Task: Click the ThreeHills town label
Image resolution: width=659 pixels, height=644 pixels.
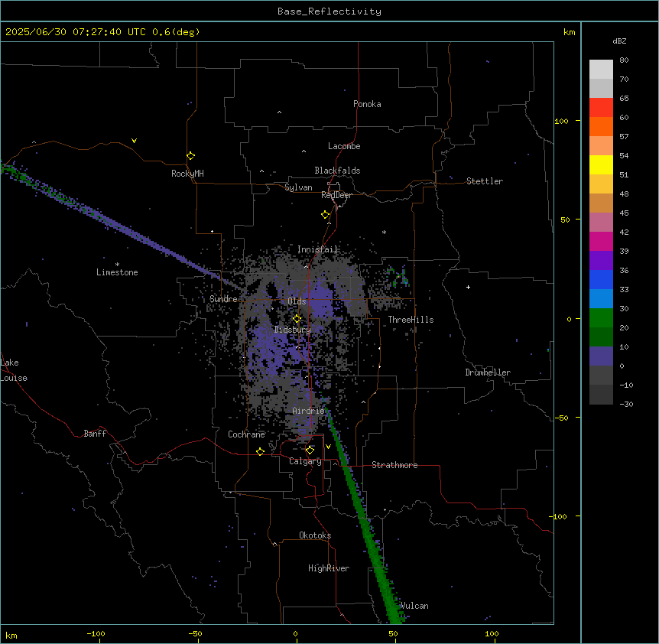Action: pyautogui.click(x=411, y=320)
